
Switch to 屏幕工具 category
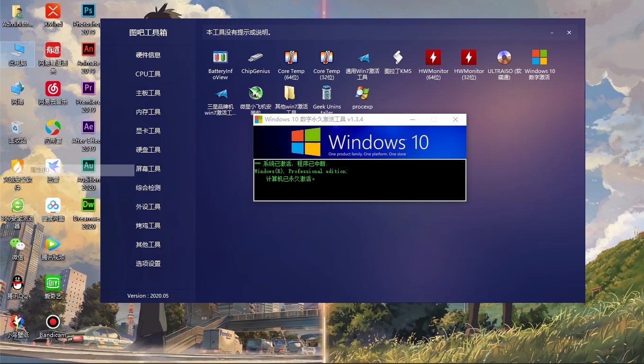[x=148, y=169]
